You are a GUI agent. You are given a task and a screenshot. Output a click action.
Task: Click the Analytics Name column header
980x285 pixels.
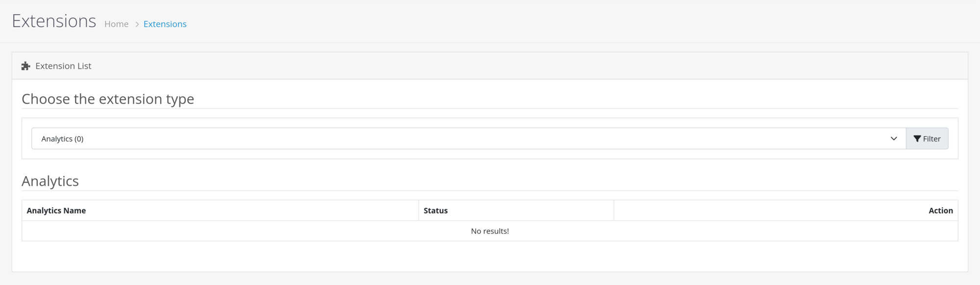56,210
